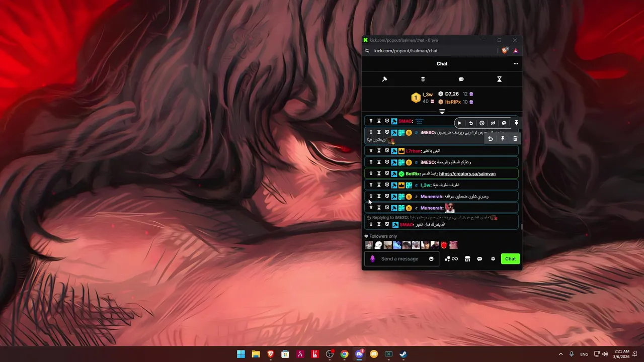This screenshot has height=362, width=644.
Task: Open the creators.sa/salmvan link
Action: (467, 174)
